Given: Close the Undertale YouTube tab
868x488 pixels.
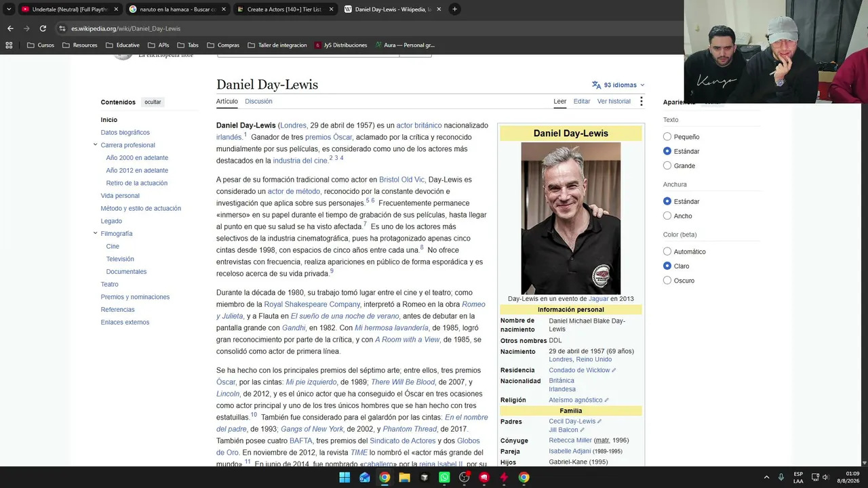Looking at the screenshot, I should [x=116, y=9].
